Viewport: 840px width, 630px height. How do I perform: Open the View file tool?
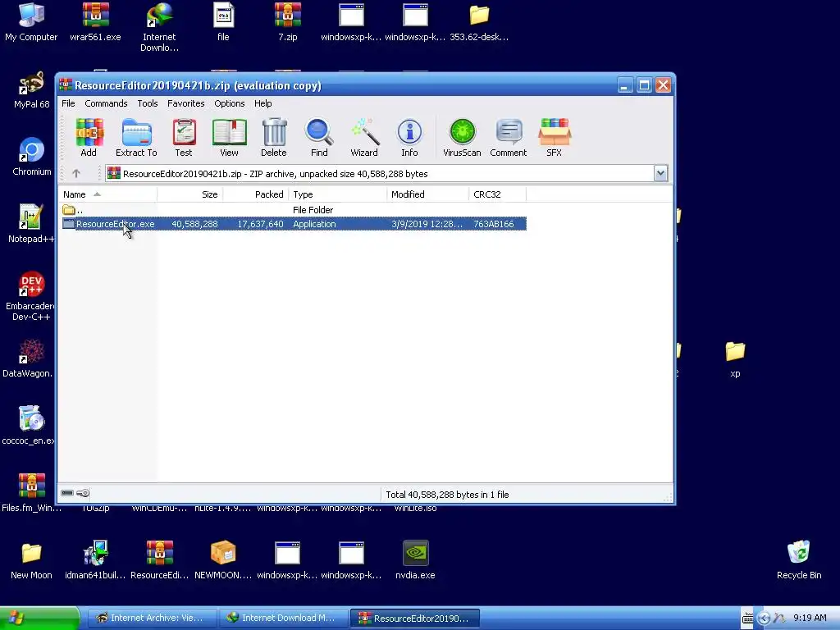(x=230, y=138)
